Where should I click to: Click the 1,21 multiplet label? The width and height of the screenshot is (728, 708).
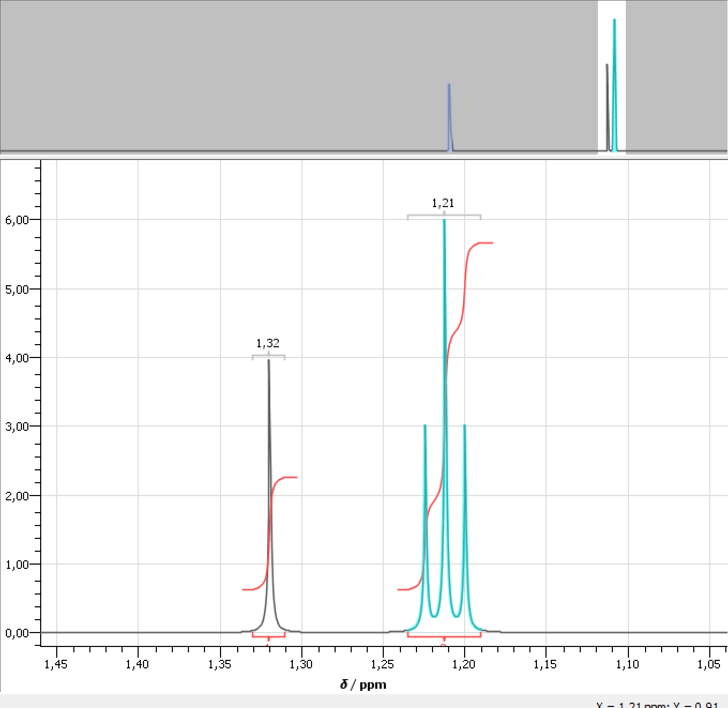click(443, 203)
